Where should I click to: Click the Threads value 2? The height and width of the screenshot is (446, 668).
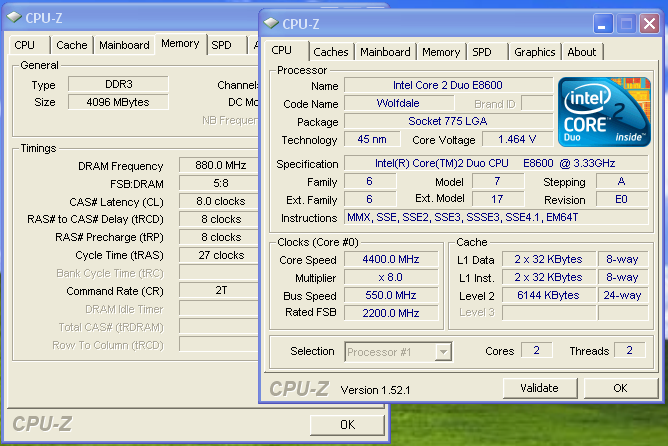click(x=629, y=351)
